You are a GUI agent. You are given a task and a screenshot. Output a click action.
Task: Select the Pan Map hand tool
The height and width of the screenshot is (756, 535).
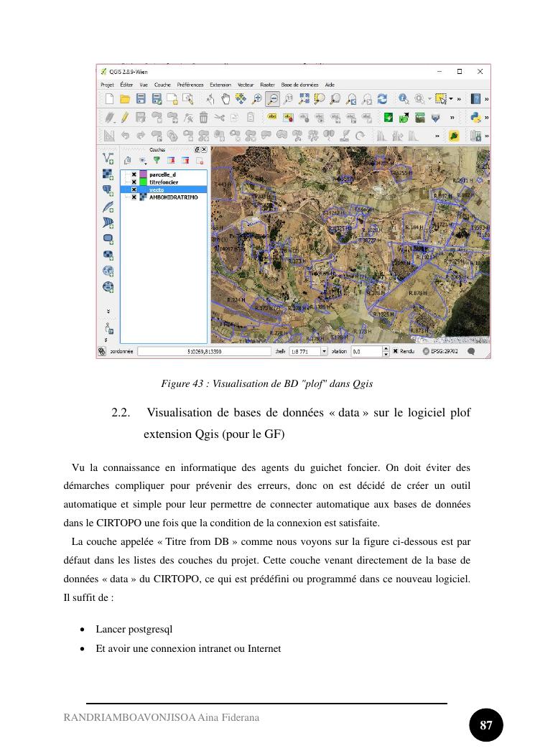point(225,99)
